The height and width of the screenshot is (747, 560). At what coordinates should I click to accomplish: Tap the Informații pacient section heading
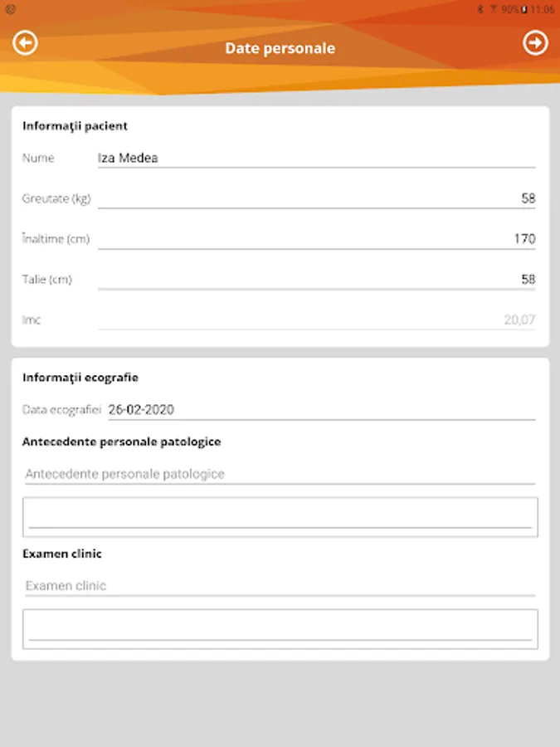[x=75, y=126]
